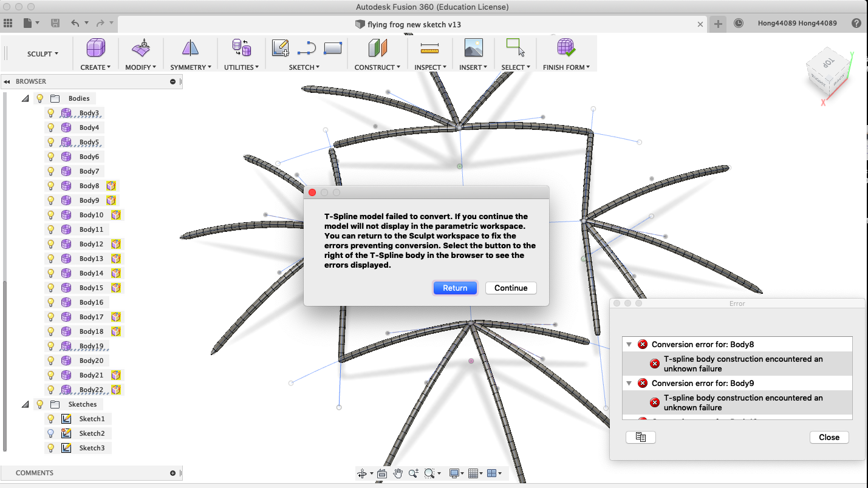Open the Display Settings dropdown

point(454,473)
